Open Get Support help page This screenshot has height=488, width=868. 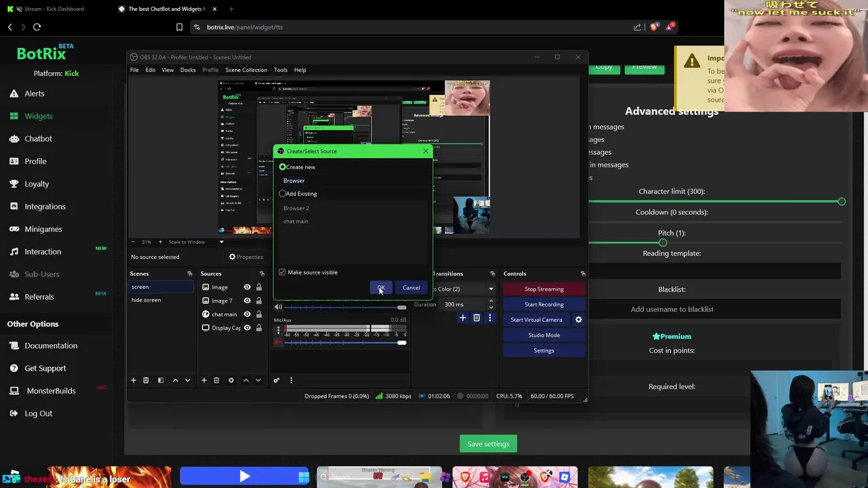click(45, 368)
